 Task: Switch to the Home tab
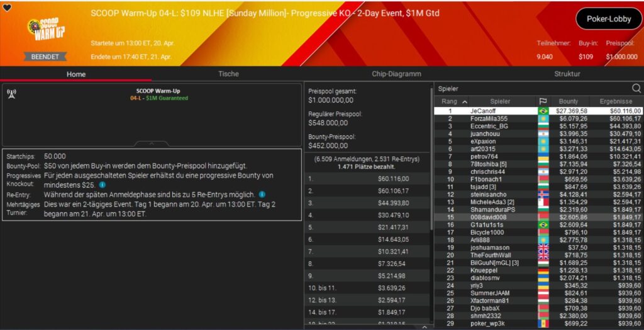(76, 74)
